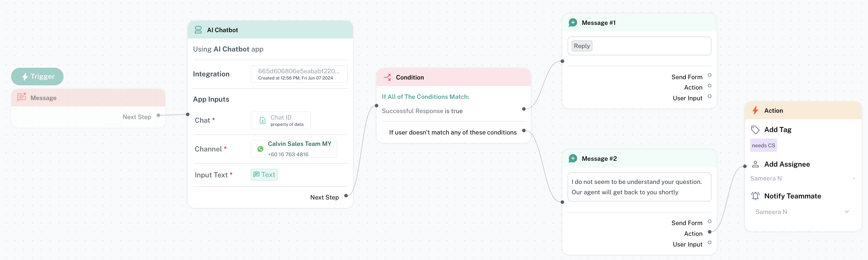Screen dimensions: 868x260
Task: Click the Message #2 text box
Action: pos(639,187)
